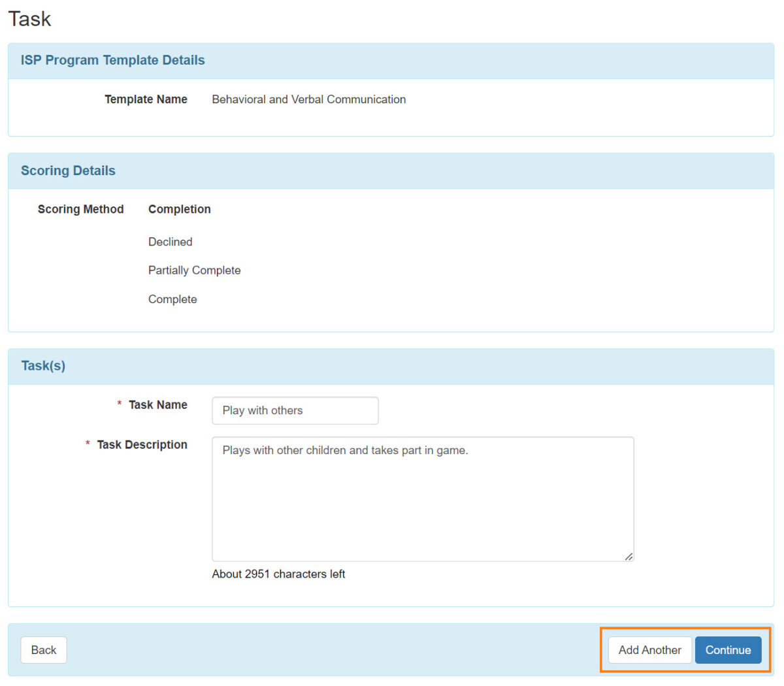Screen dimensions: 784x686
Task: Click the Back button
Action: [x=43, y=650]
